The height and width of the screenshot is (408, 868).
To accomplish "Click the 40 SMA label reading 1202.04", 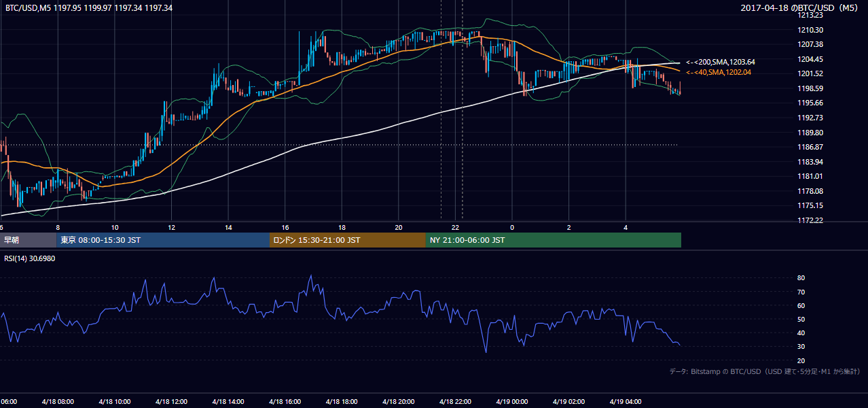I will (x=719, y=73).
